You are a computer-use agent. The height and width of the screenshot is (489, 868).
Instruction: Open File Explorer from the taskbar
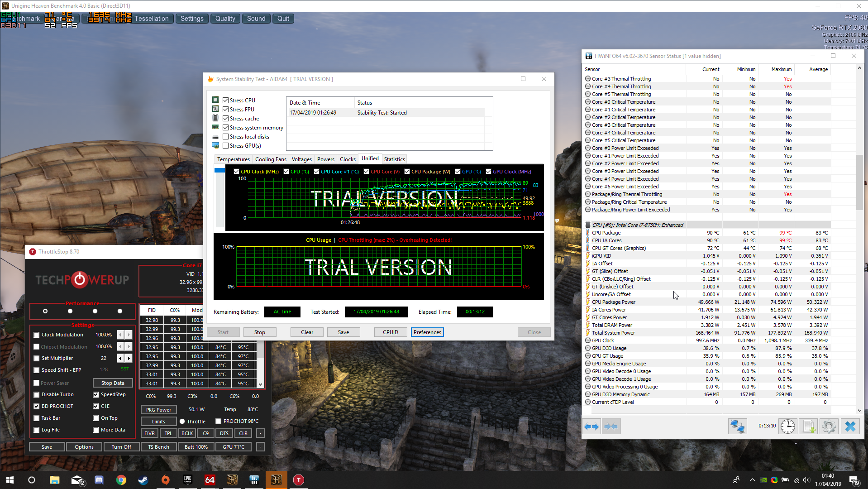(55, 480)
